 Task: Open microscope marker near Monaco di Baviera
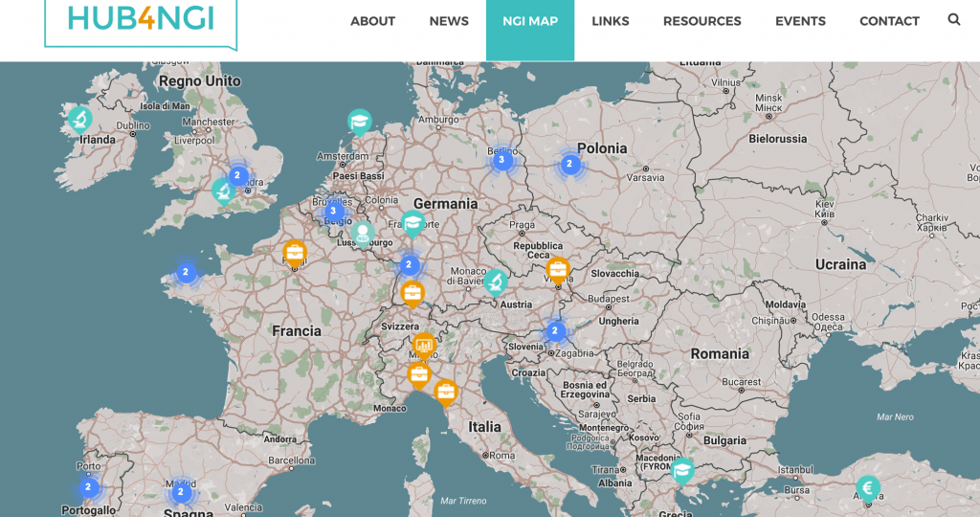(495, 282)
